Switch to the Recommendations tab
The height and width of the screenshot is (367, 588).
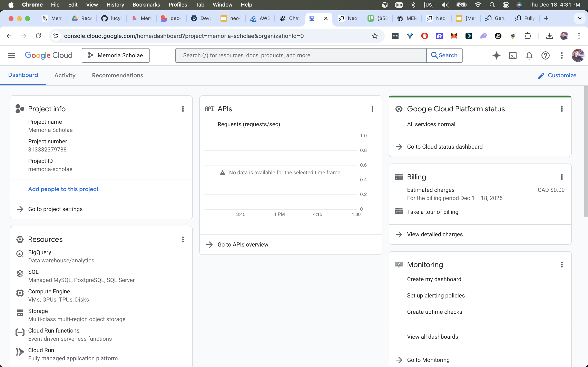(x=117, y=75)
